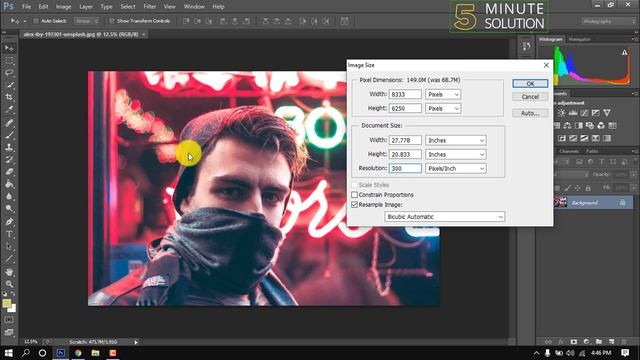Add a Photo Filter adjustment

tap(590, 126)
